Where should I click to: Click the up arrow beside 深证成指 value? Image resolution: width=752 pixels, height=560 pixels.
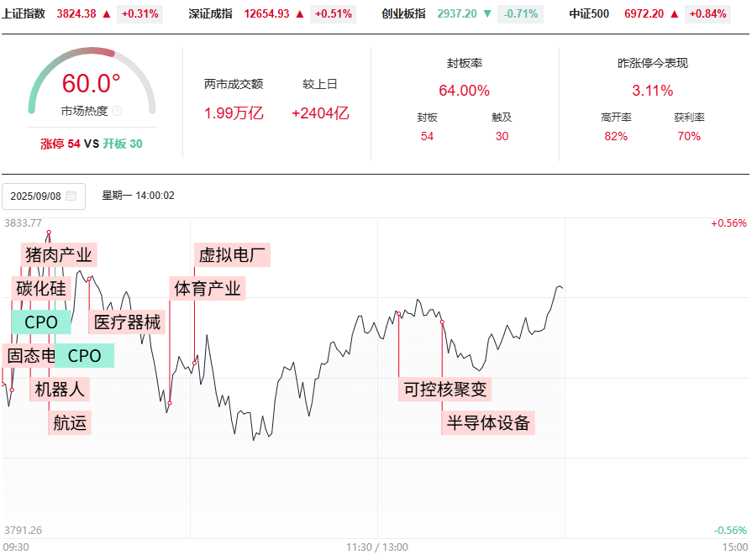299,13
